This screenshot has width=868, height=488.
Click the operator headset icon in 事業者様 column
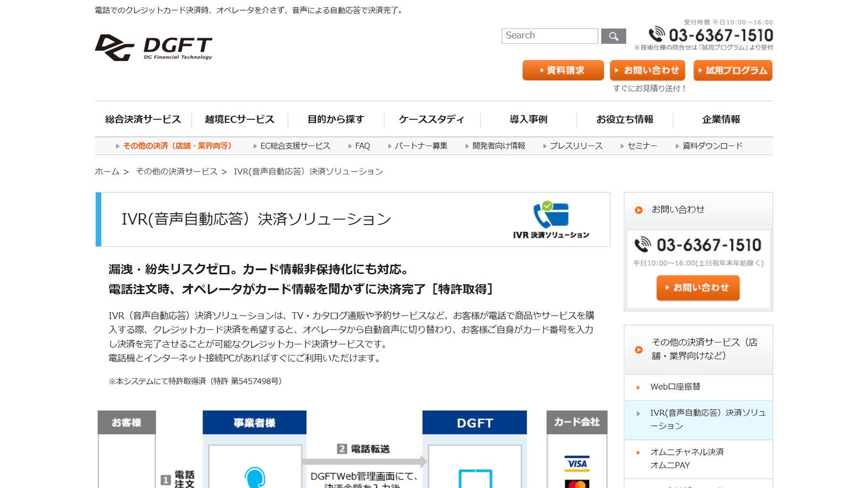coord(255,478)
